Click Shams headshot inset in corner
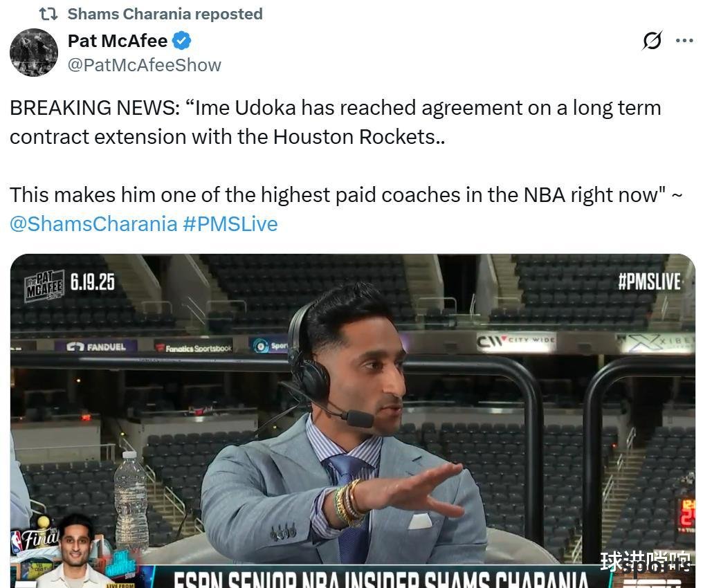The image size is (703, 588). coord(76,552)
